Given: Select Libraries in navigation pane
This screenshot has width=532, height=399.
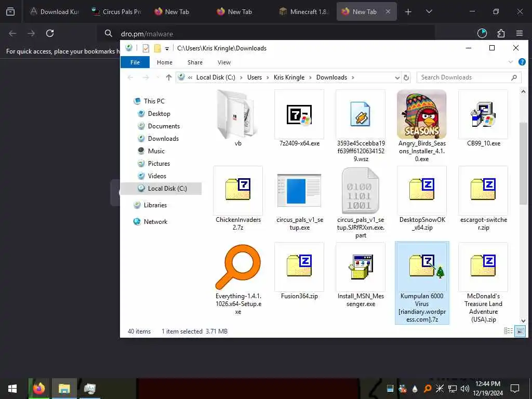Looking at the screenshot, I should coord(155,205).
